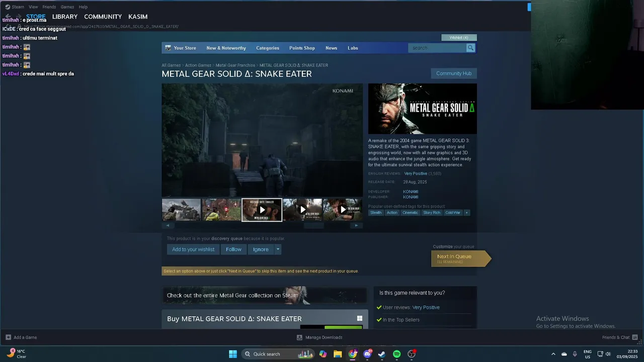Open the Games menu in Steam
Image resolution: width=644 pixels, height=362 pixels.
pos(67,7)
